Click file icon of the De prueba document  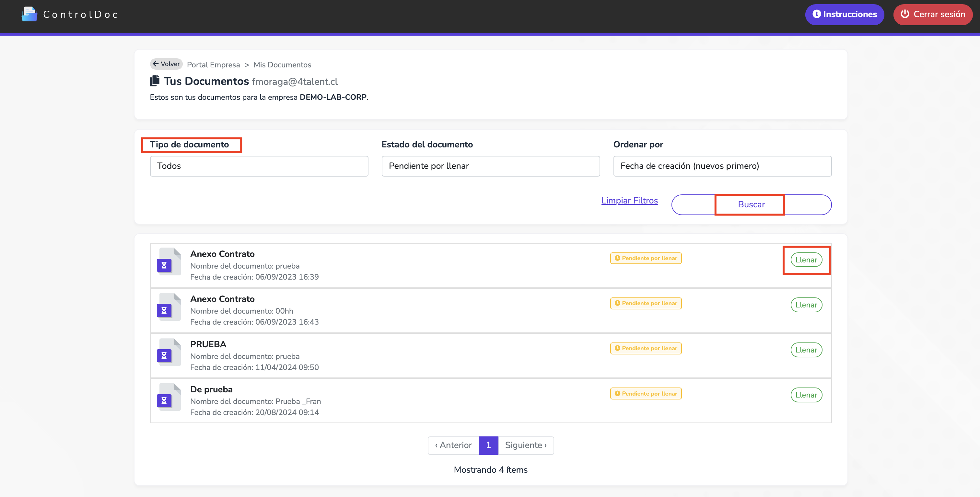point(169,397)
